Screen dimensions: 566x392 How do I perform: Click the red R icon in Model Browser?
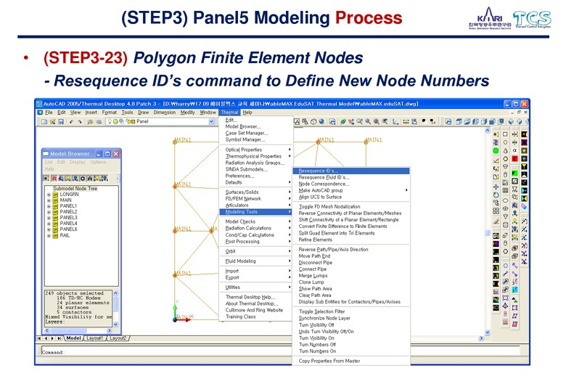click(54, 179)
